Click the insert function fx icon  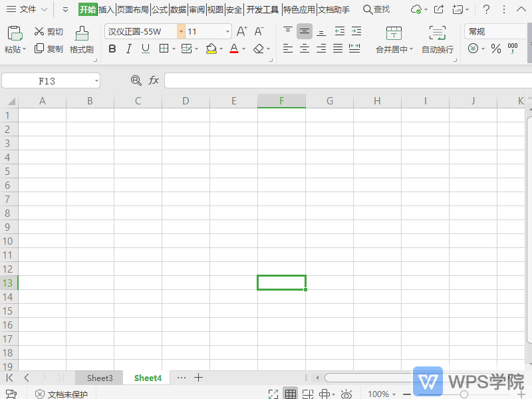(154, 80)
